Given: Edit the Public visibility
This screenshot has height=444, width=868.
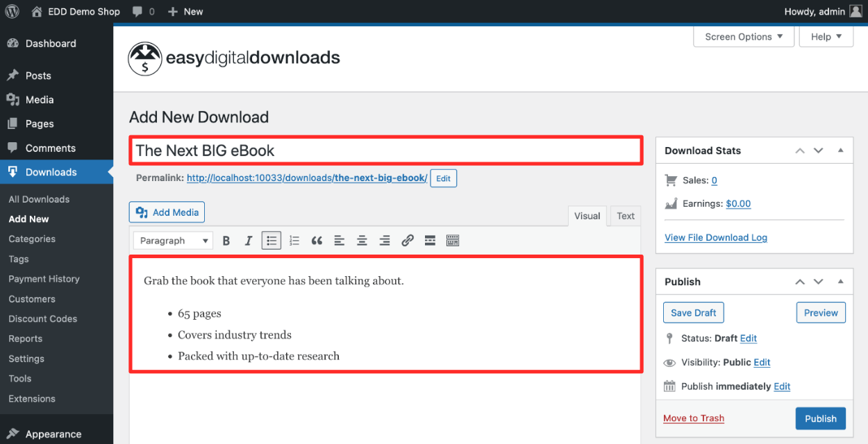Looking at the screenshot, I should (762, 363).
